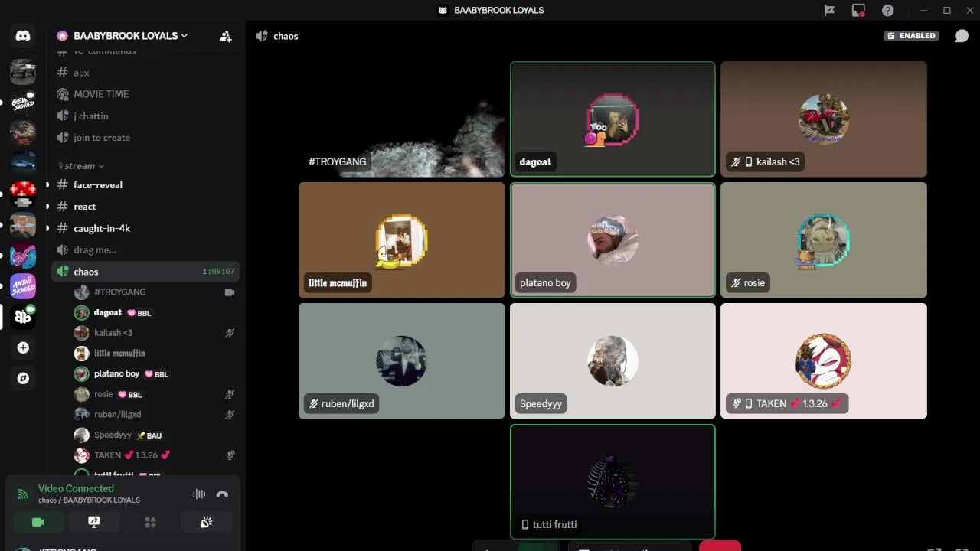Click muted mic icon beside kailash <3 in list
The image size is (980, 551).
coord(229,333)
